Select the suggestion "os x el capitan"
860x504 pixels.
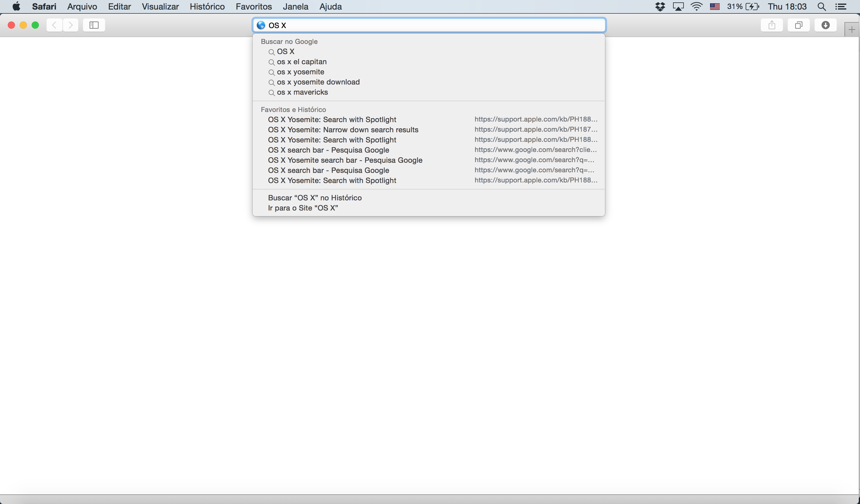point(429,62)
